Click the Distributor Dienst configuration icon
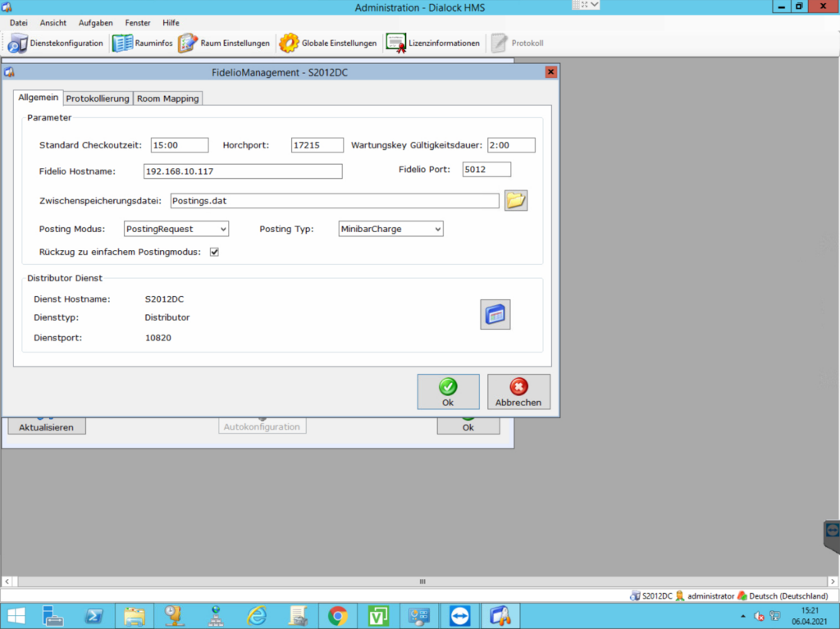This screenshot has width=840, height=629. coord(495,315)
